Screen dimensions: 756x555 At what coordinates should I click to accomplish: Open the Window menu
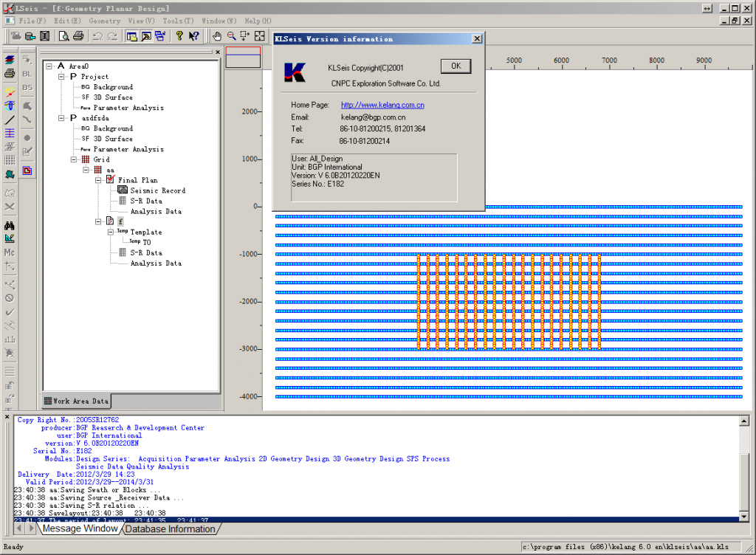coord(219,21)
